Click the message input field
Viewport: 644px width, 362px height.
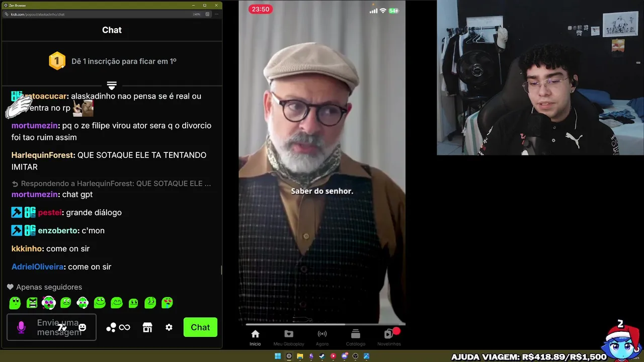[x=51, y=327]
